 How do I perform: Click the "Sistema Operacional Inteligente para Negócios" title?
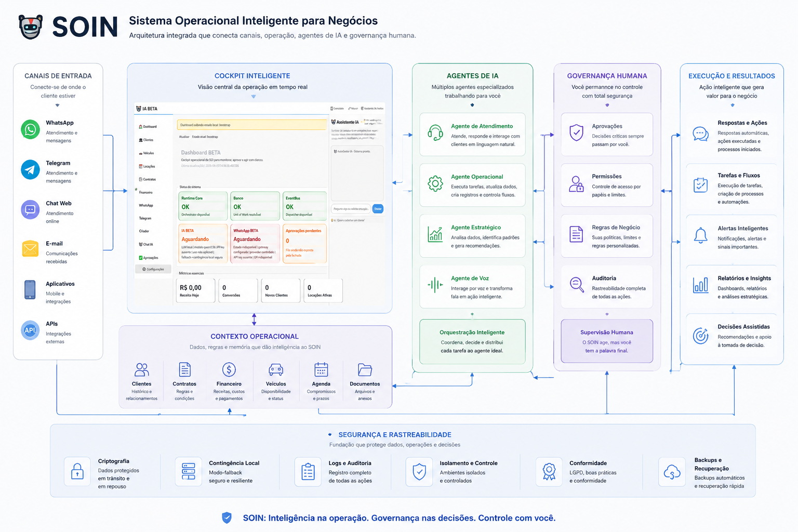tap(254, 21)
